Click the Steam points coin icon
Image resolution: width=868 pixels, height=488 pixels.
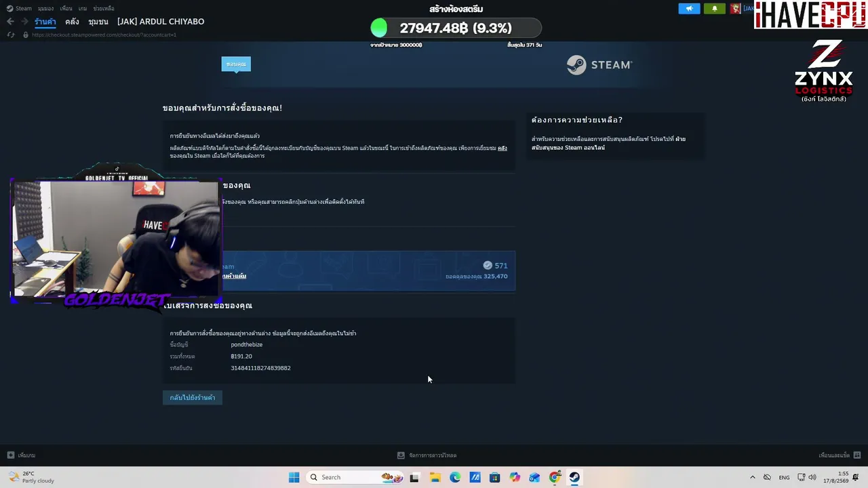pos(488,266)
